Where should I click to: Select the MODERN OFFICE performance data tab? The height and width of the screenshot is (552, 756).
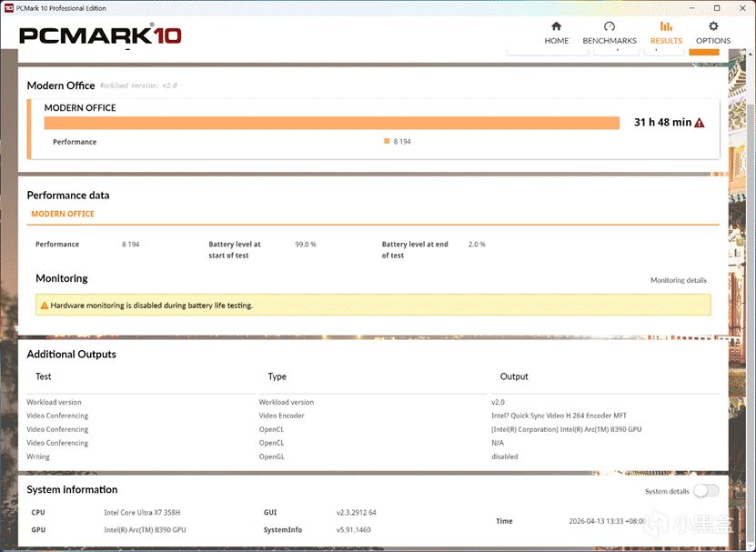[x=63, y=214]
